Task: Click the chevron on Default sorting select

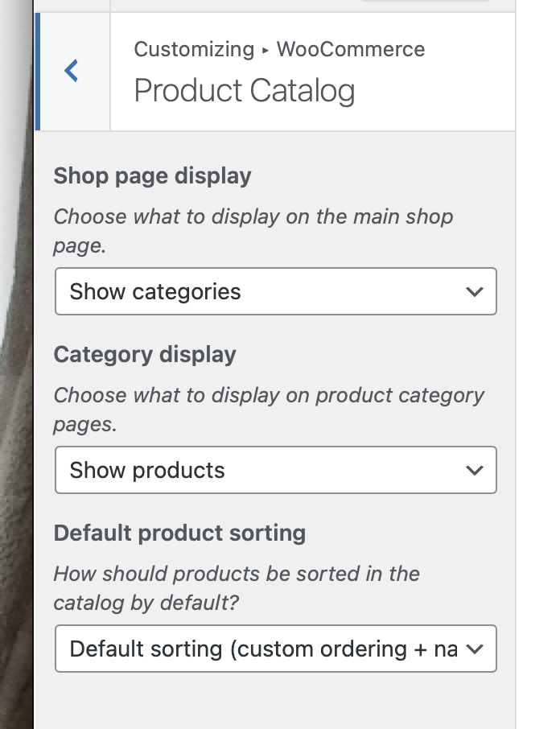Action: pos(475,649)
